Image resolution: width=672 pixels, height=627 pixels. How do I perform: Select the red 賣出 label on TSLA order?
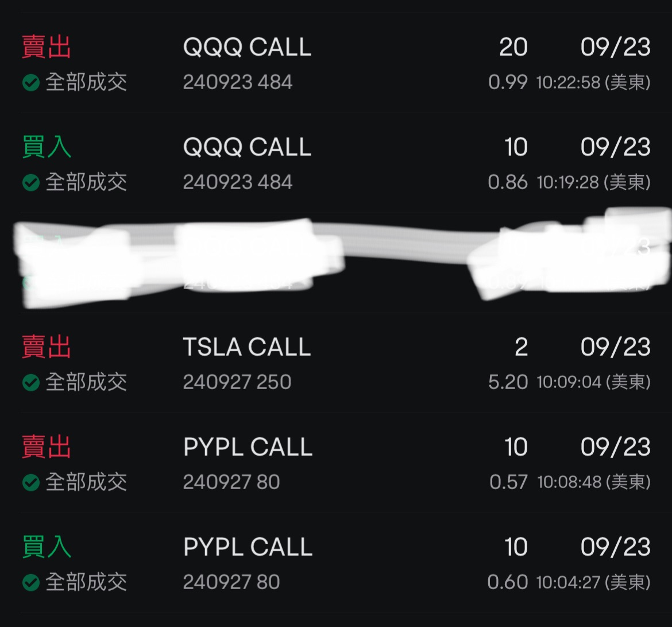pyautogui.click(x=47, y=348)
